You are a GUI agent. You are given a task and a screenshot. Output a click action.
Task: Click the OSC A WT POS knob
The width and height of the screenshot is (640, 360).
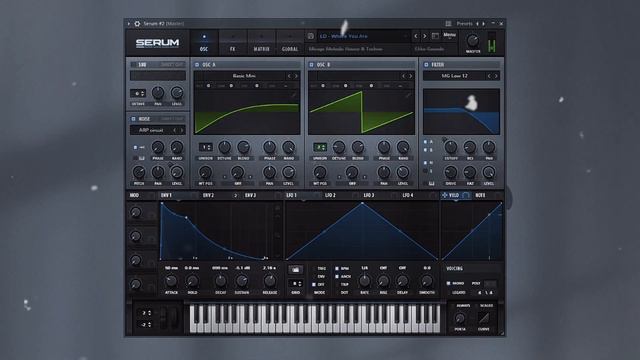tap(205, 173)
